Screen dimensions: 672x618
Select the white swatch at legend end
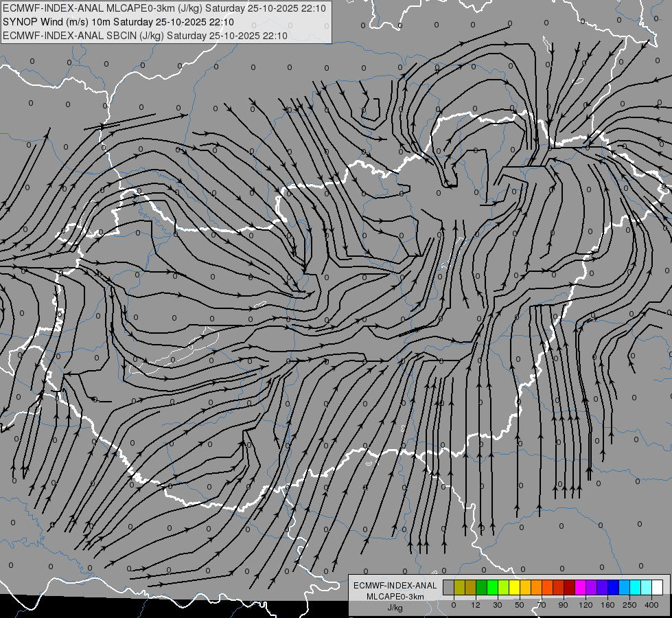pos(658,587)
